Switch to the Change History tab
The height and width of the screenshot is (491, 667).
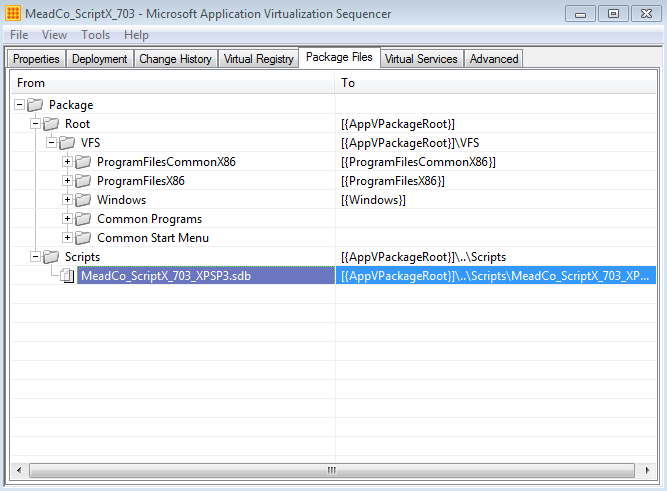pos(175,59)
